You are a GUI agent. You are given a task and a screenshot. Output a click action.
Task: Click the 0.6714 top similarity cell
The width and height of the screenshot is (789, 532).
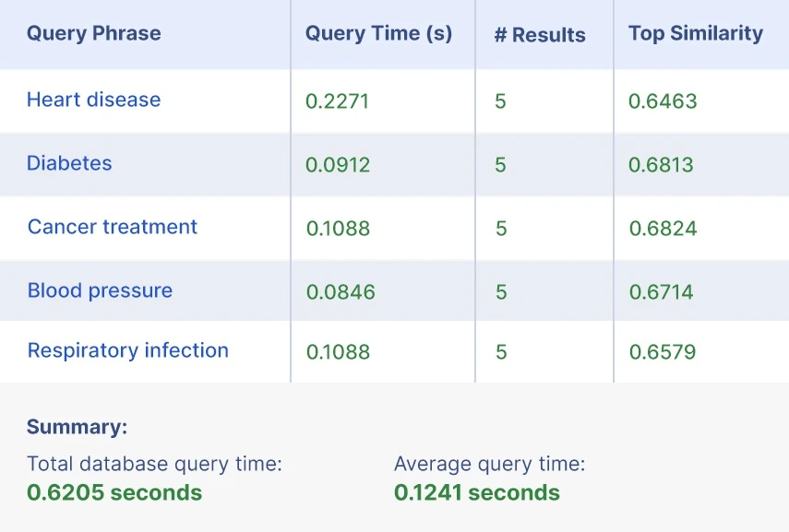[661, 292]
